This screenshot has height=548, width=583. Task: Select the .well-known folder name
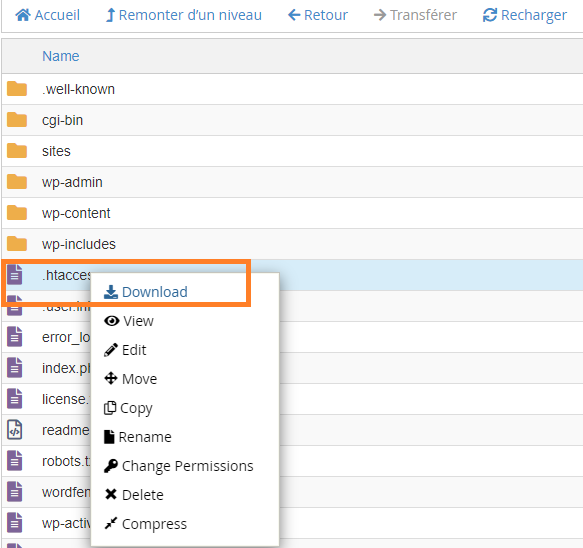pyautogui.click(x=78, y=89)
